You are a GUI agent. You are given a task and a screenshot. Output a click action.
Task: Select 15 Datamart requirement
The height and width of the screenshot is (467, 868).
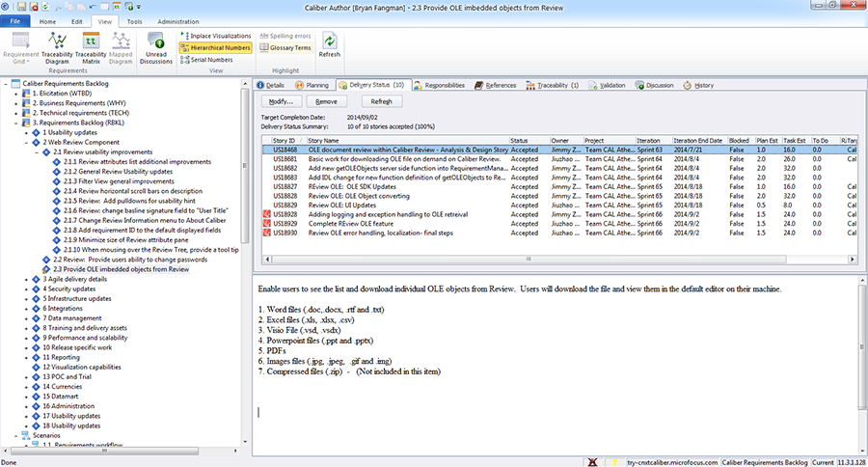point(61,397)
